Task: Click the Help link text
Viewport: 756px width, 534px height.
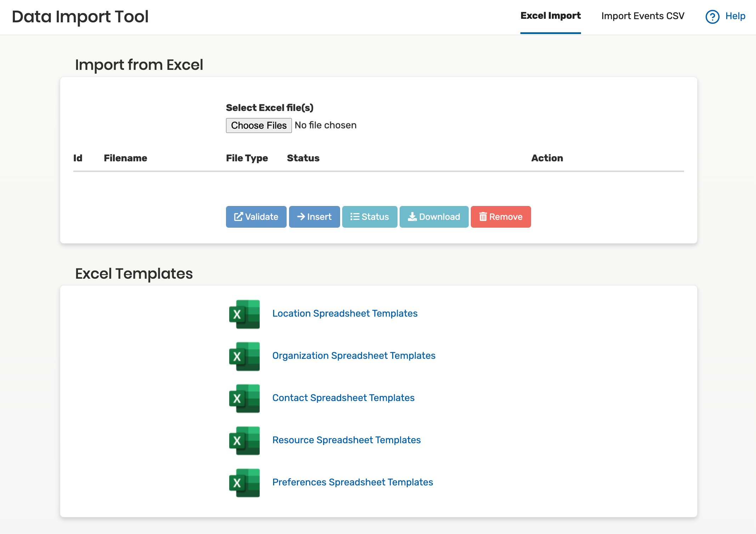Action: [735, 16]
